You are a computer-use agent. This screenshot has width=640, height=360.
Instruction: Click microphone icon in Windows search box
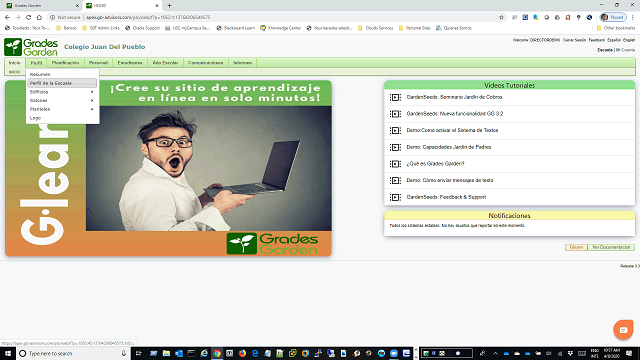[124, 353]
